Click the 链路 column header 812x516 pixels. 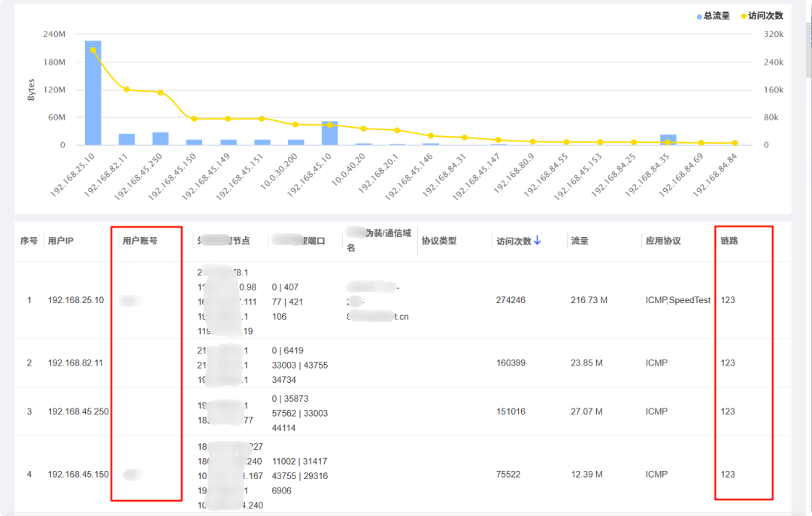coord(729,241)
